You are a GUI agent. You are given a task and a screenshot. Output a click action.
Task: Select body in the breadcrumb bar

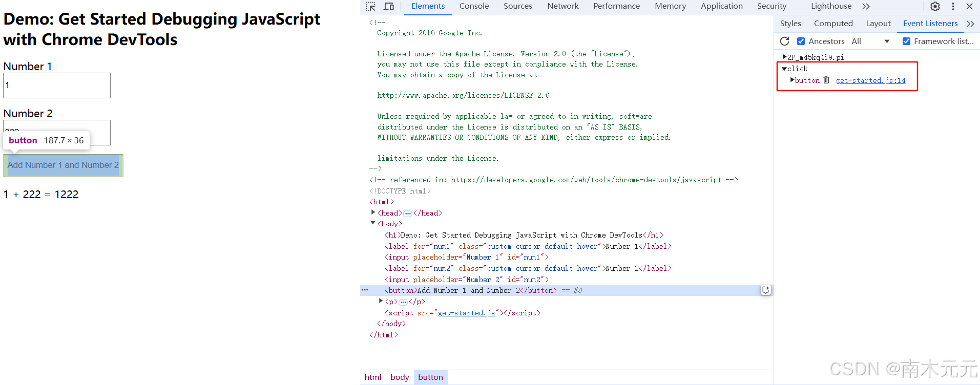tap(400, 377)
